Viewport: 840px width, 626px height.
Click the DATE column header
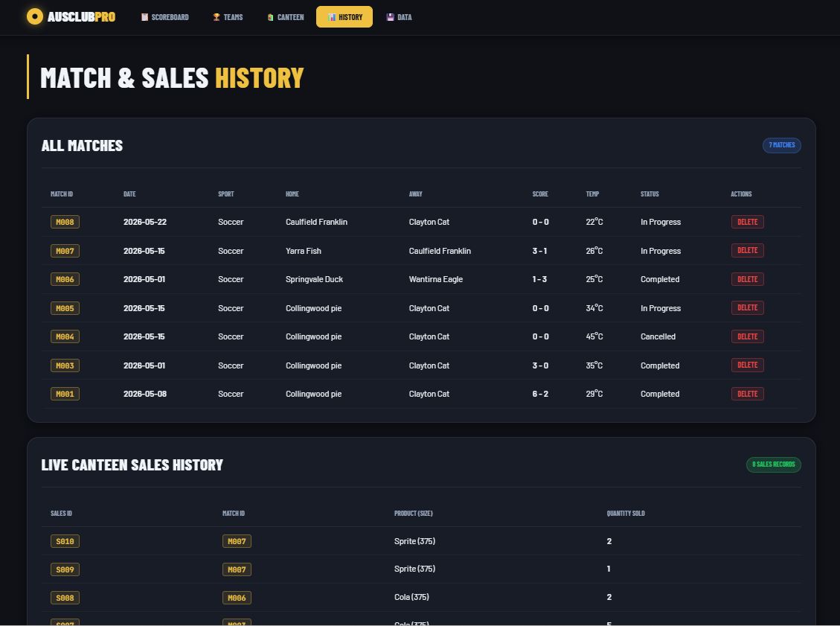point(129,194)
